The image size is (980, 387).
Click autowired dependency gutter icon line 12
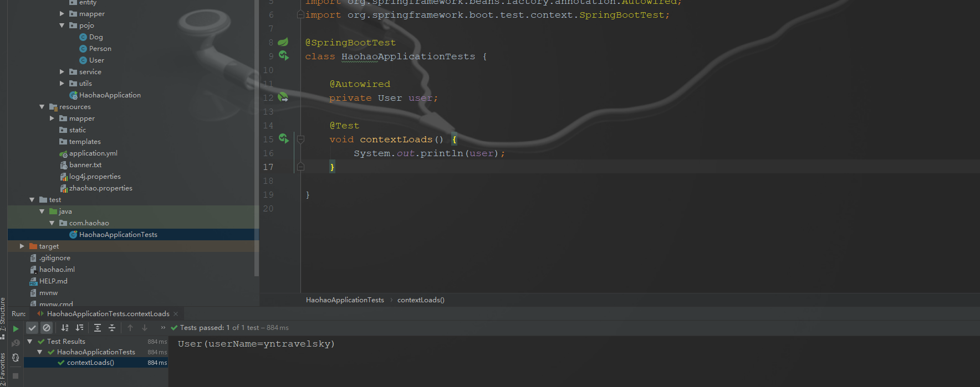(x=283, y=97)
